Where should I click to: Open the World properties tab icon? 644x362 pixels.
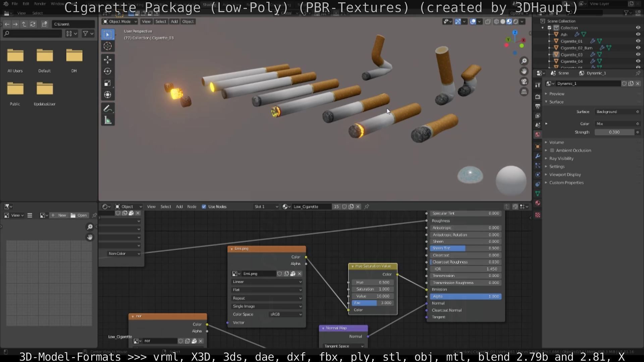[538, 135]
